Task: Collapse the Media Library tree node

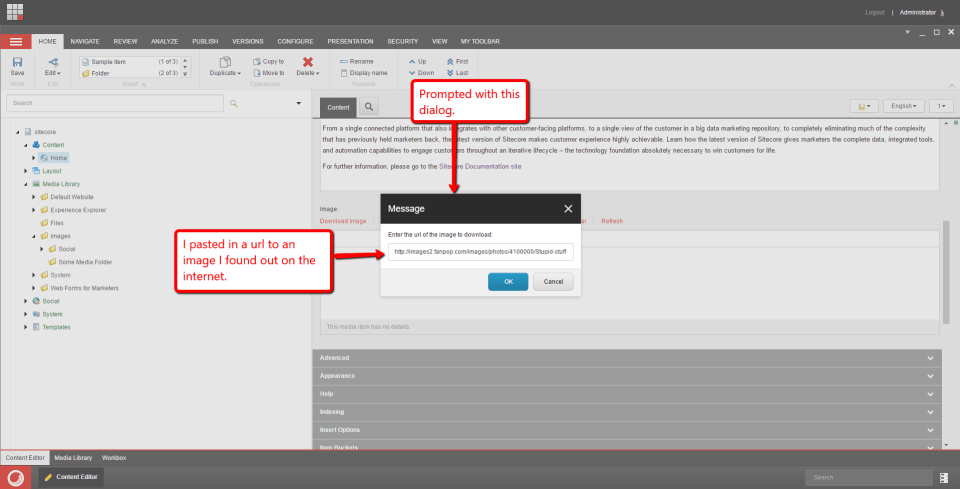Action: [x=25, y=184]
